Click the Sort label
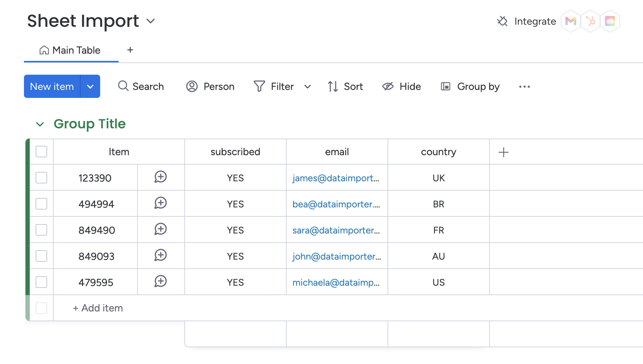The height and width of the screenshot is (364, 643). tap(353, 86)
